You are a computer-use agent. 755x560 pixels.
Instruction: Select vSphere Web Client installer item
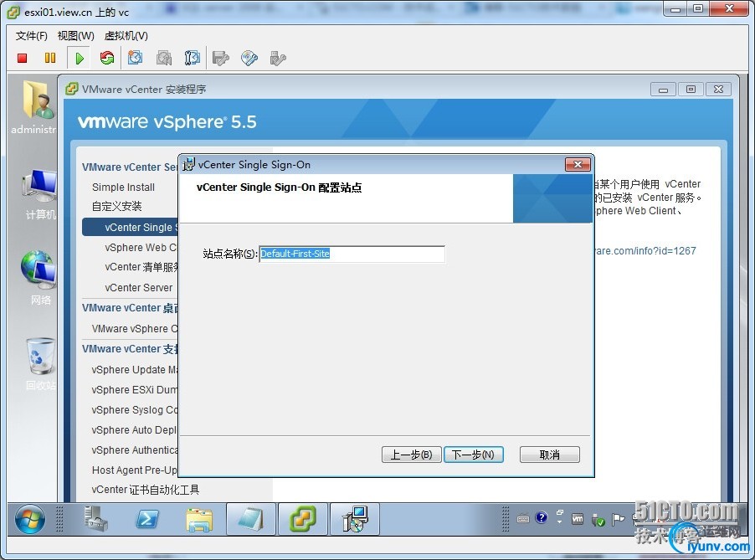tap(141, 248)
